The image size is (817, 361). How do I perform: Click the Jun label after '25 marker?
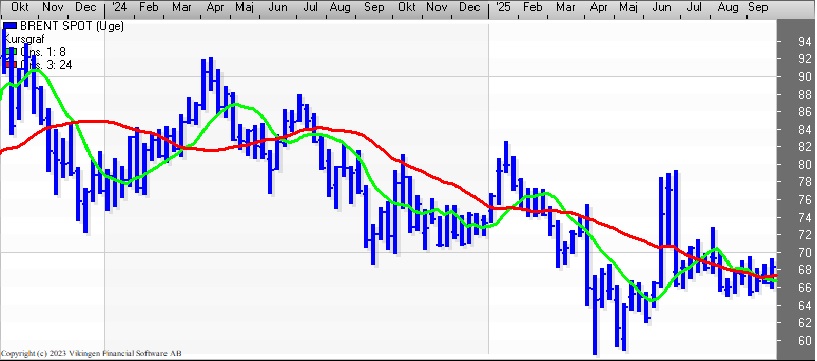(662, 7)
